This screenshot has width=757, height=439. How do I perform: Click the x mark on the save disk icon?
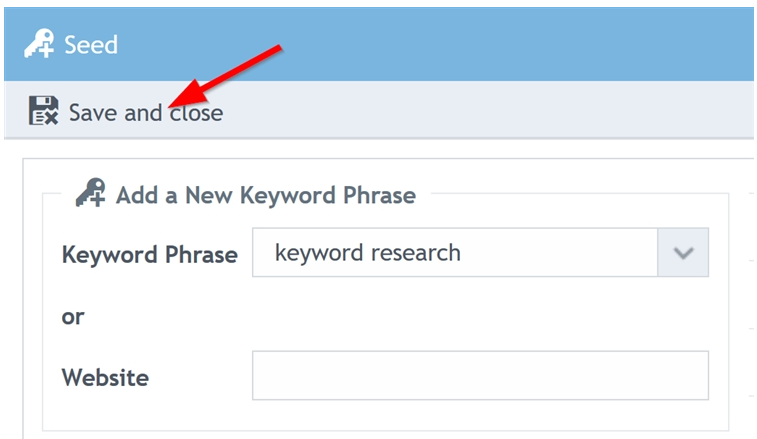(50, 117)
